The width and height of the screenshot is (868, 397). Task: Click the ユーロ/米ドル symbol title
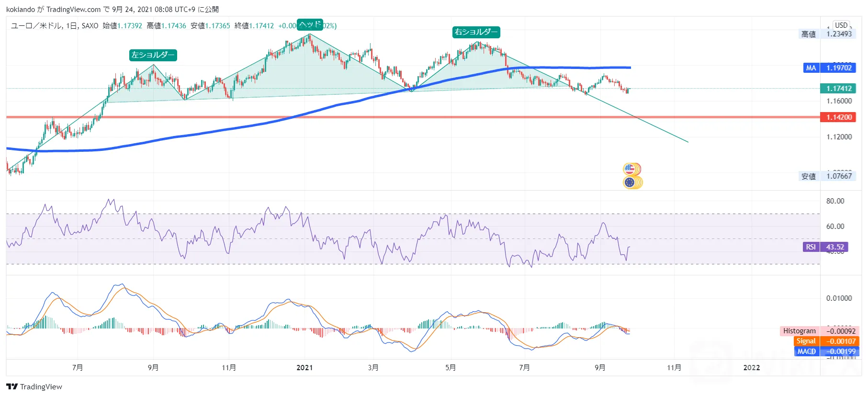point(36,26)
